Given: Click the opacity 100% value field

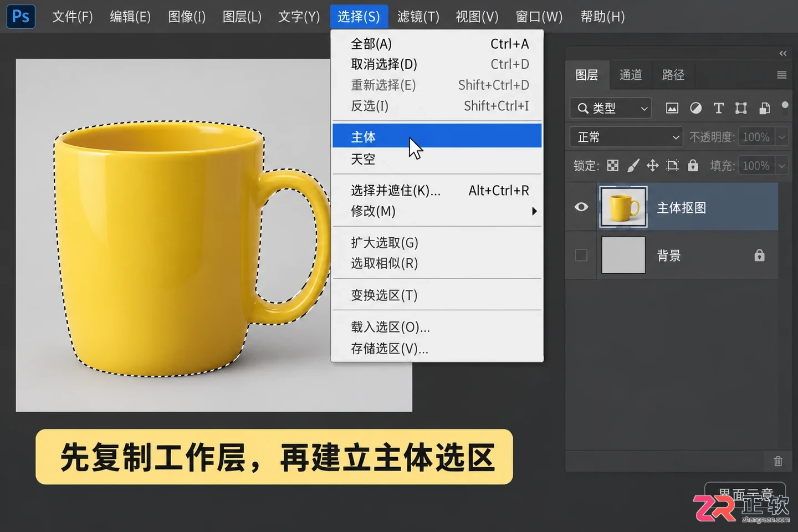Looking at the screenshot, I should pyautogui.click(x=757, y=137).
